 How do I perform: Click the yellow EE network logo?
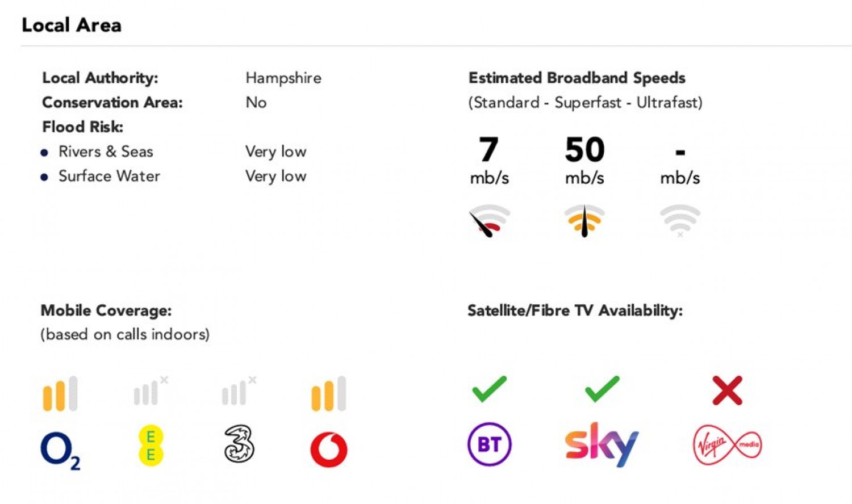(151, 446)
